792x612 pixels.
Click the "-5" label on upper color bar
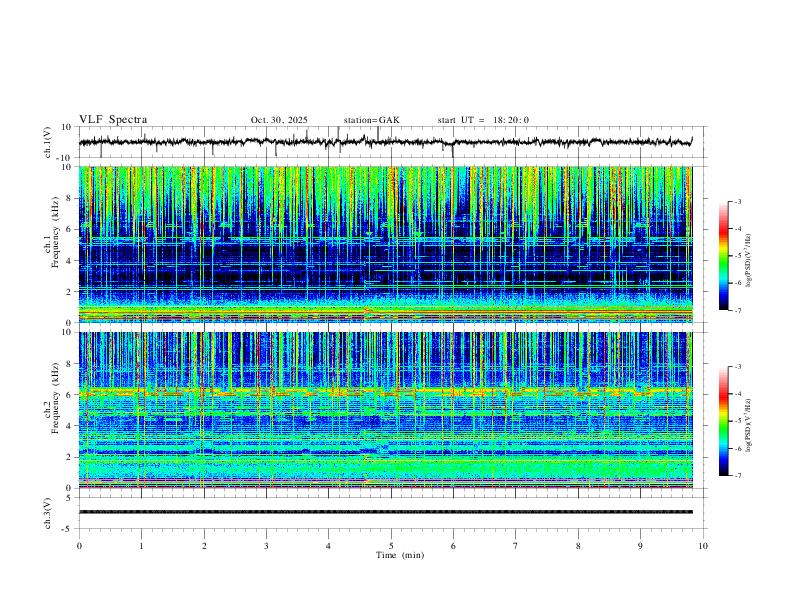coord(738,256)
